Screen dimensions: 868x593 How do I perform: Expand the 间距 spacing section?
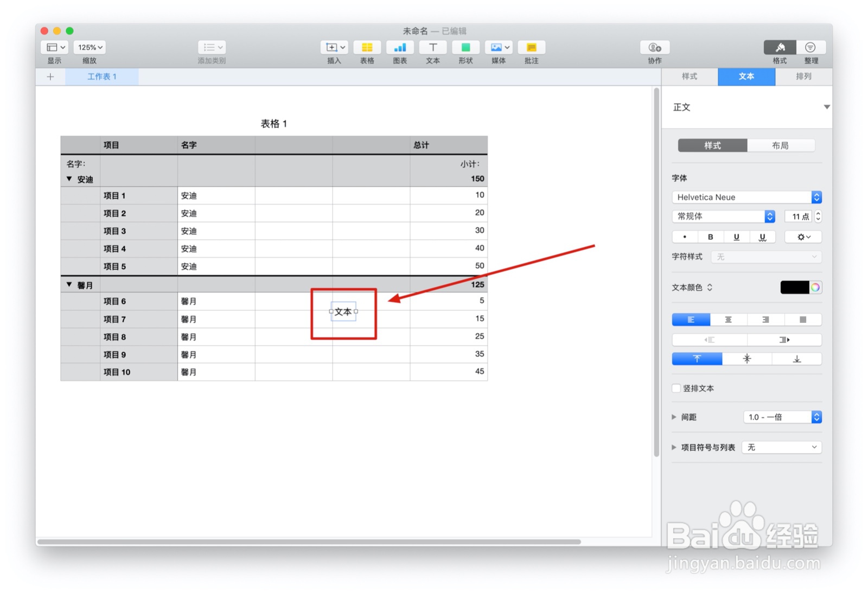pyautogui.click(x=674, y=417)
